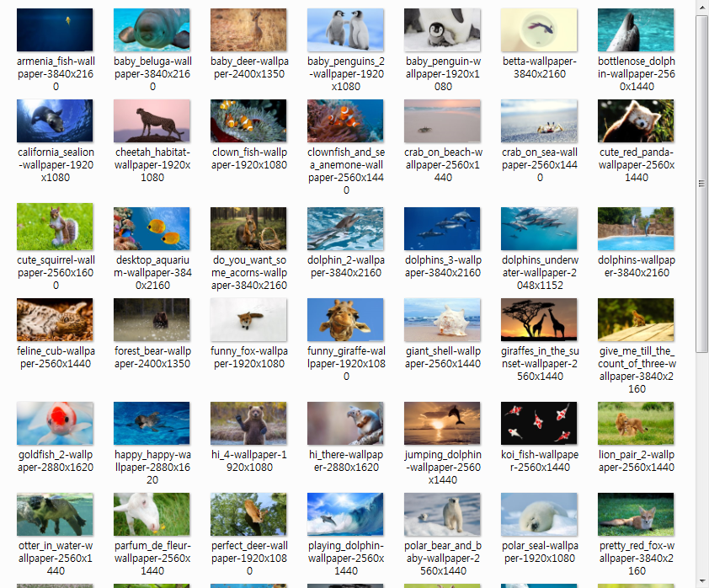The width and height of the screenshot is (709, 588).
Task: Select baby_deer wallpaper thumbnail
Action: click(x=248, y=29)
